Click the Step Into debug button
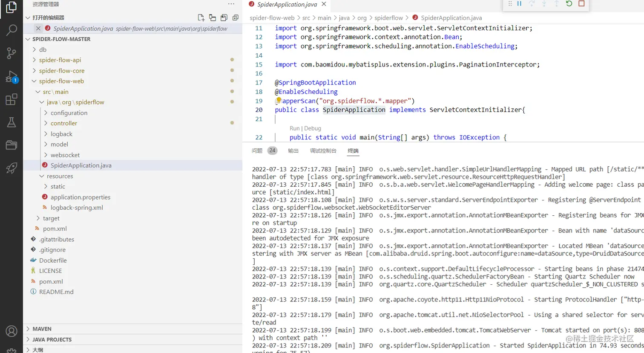Viewport: 644px width, 353px height. click(544, 3)
